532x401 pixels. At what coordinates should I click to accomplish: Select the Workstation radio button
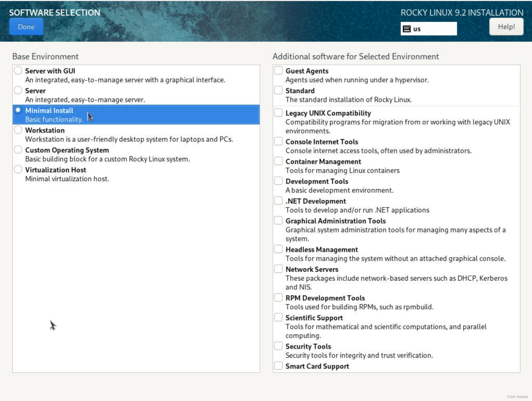click(x=18, y=130)
